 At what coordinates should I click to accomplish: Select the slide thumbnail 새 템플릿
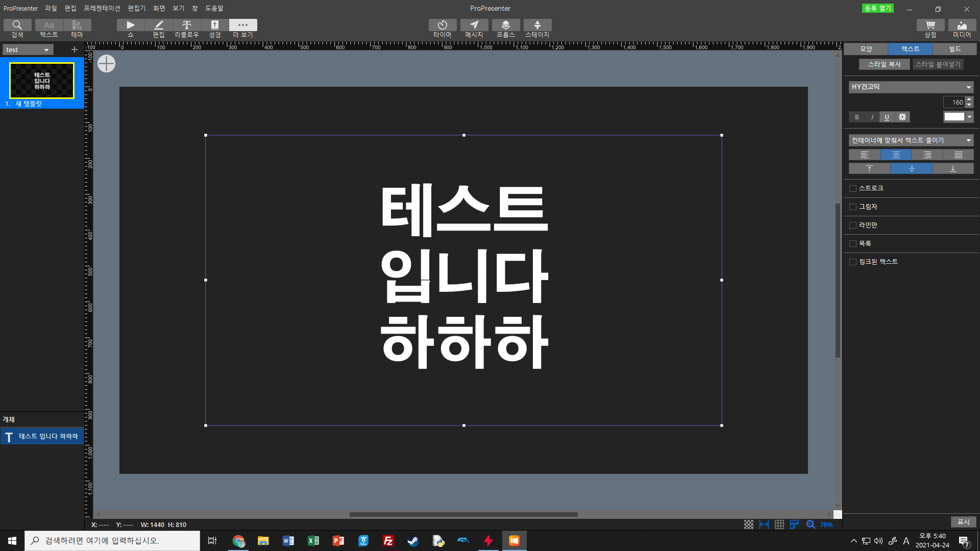[x=42, y=81]
